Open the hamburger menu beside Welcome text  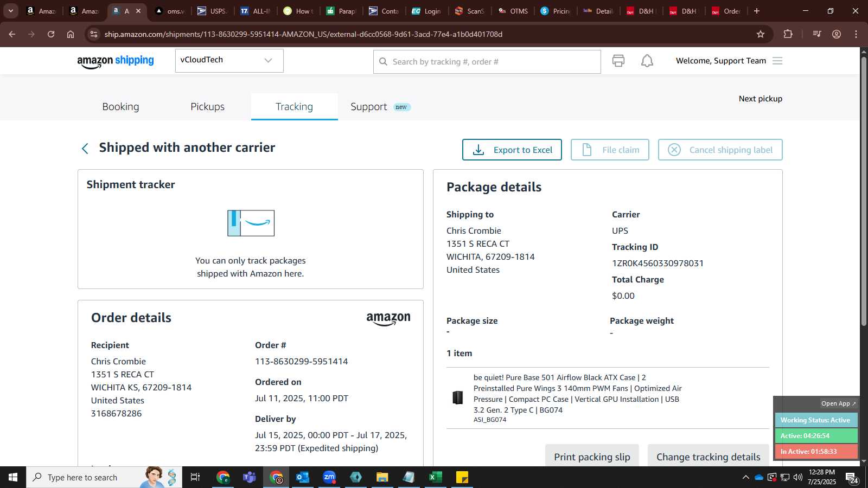click(777, 61)
